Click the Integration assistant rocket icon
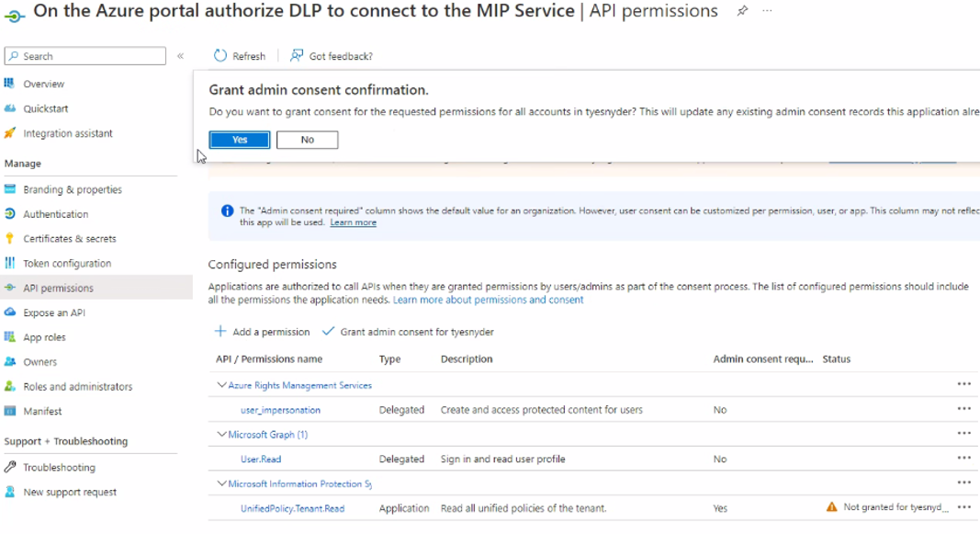The width and height of the screenshot is (980, 534). (x=9, y=132)
